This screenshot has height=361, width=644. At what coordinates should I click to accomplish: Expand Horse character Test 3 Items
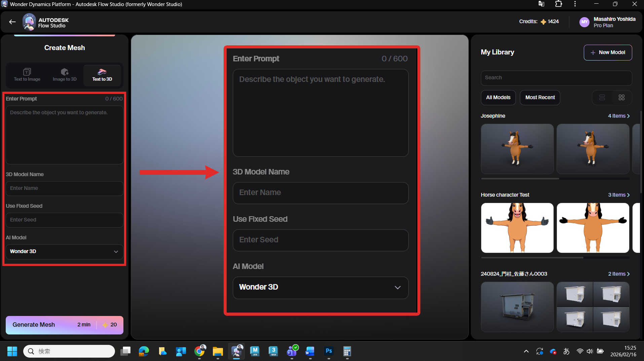pos(618,195)
